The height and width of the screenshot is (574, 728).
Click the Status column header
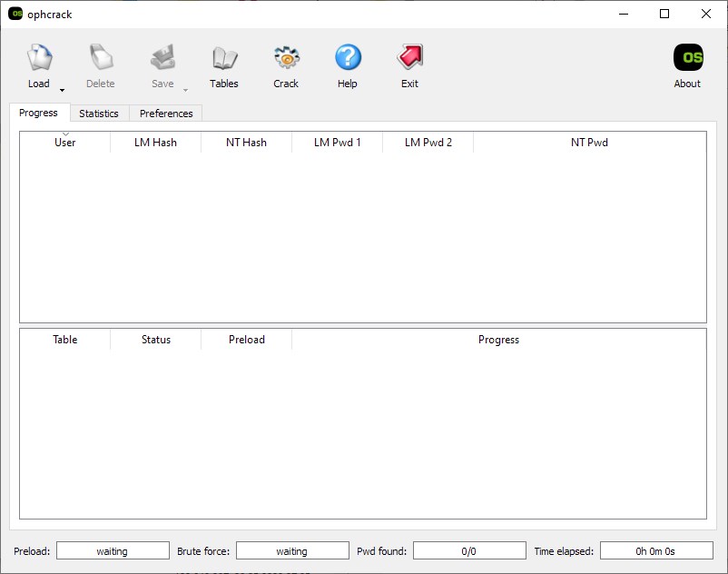click(155, 340)
